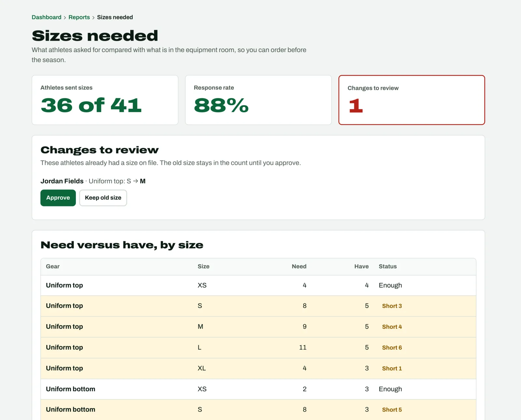Click the Response rate 88% card
521x420 pixels.
tap(258, 100)
